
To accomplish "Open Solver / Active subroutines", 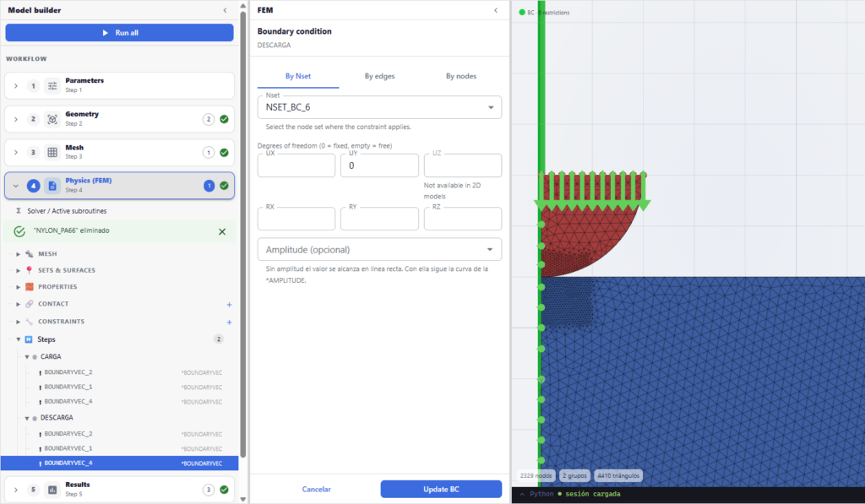I will [67, 211].
